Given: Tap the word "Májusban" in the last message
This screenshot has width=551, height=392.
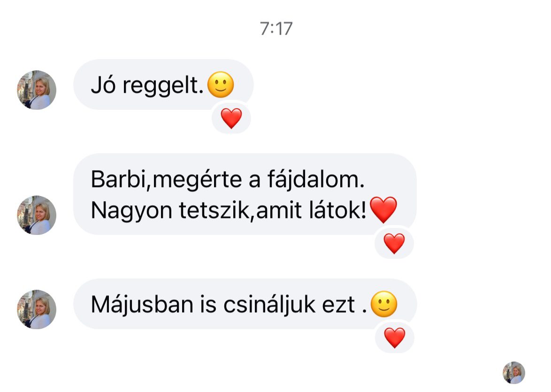Looking at the screenshot, I should [x=142, y=304].
